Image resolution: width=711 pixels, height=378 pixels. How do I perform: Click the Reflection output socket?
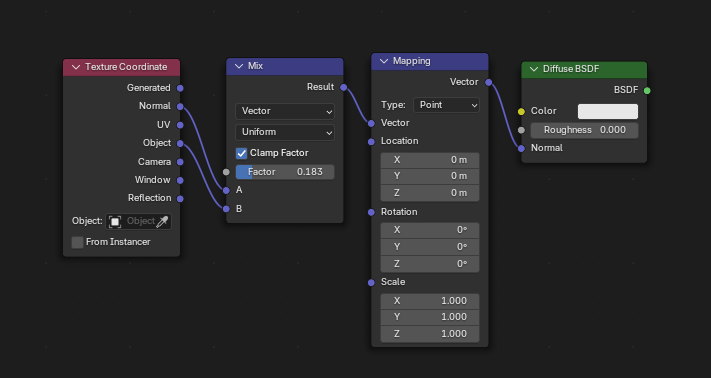pyautogui.click(x=180, y=199)
